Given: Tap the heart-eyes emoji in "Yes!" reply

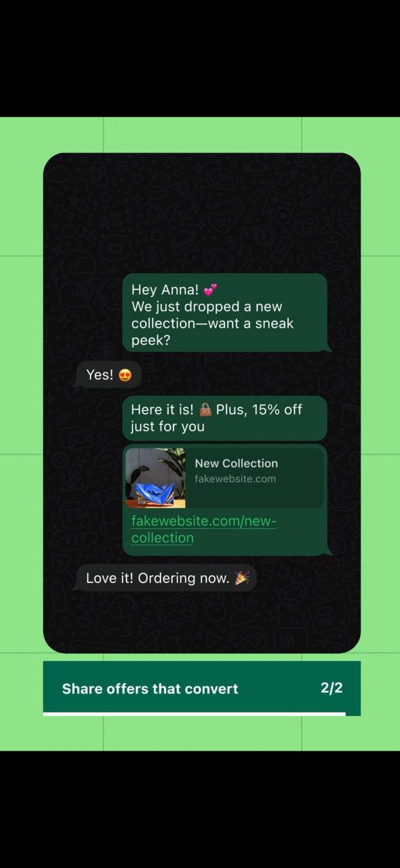Looking at the screenshot, I should tap(125, 375).
